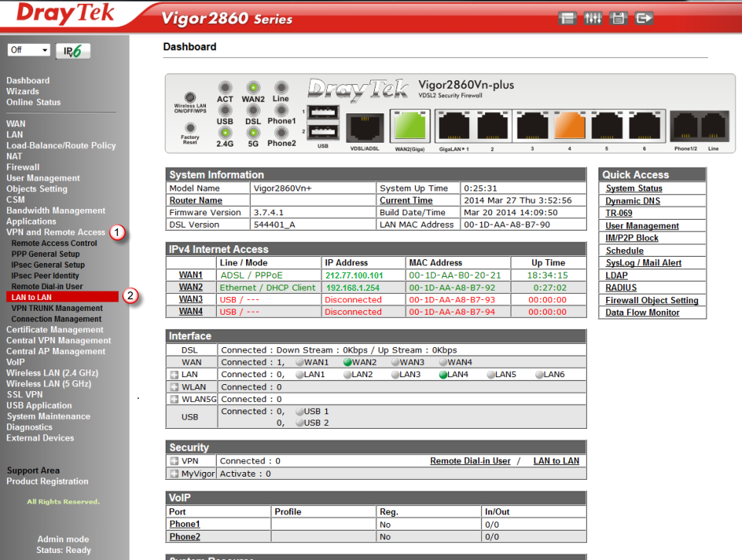Click the upper USB port 1 on router image
The width and height of the screenshot is (742, 560).
pos(323,113)
